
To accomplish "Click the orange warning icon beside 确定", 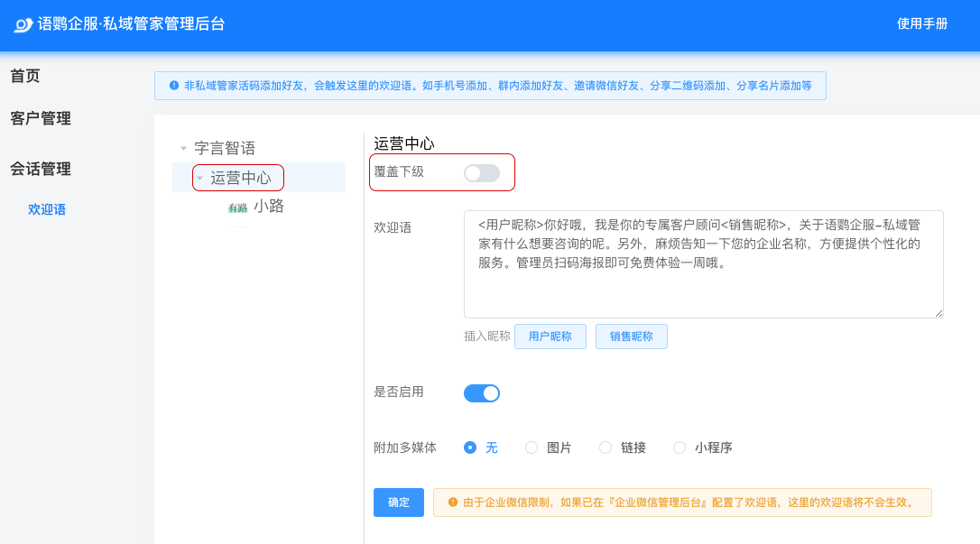I will [453, 503].
